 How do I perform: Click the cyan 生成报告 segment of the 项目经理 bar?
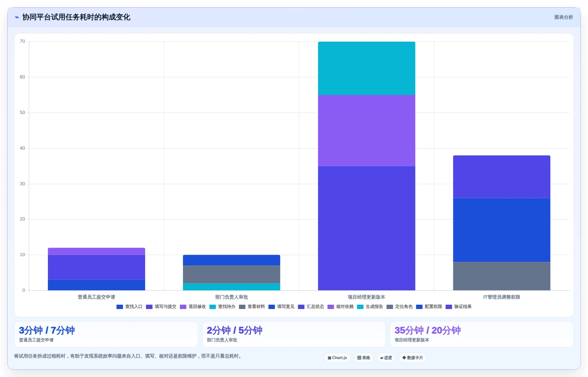(367, 68)
